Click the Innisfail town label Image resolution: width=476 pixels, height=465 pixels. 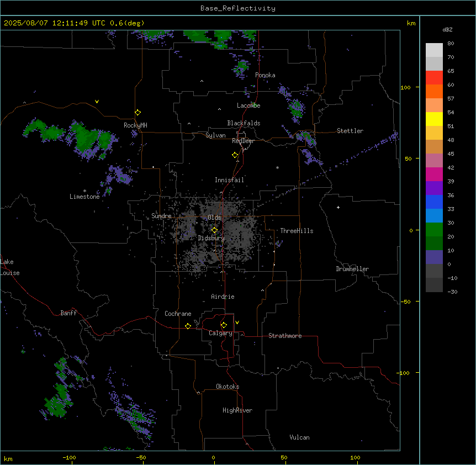(x=229, y=180)
